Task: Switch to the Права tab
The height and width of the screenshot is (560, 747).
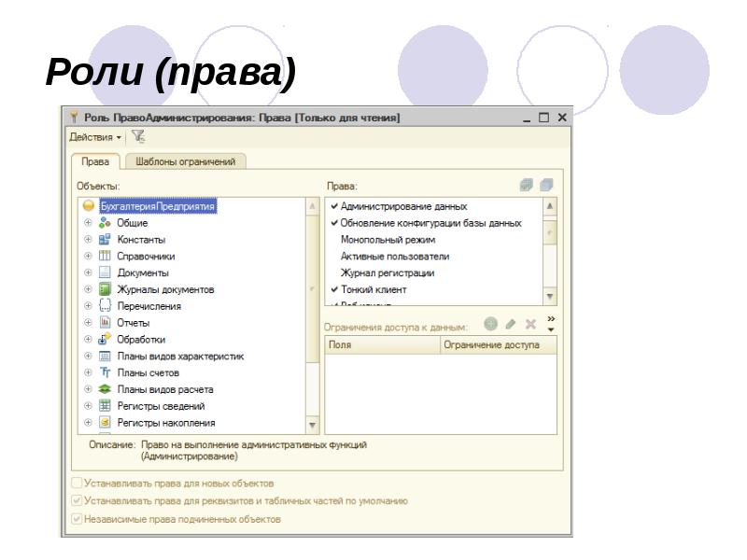Action: tap(95, 161)
